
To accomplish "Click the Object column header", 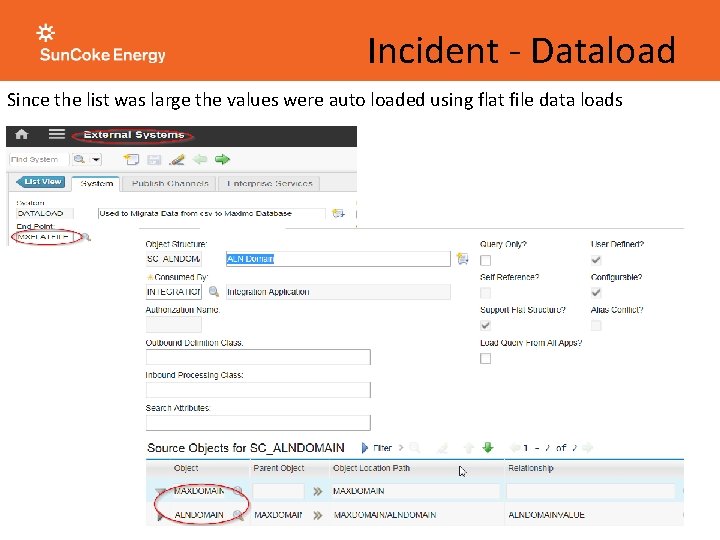I will click(186, 468).
